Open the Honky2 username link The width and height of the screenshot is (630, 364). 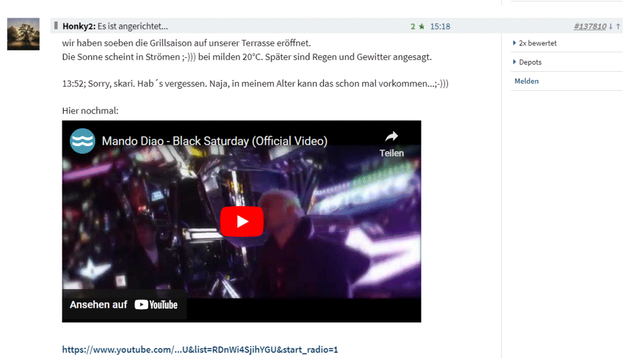79,26
